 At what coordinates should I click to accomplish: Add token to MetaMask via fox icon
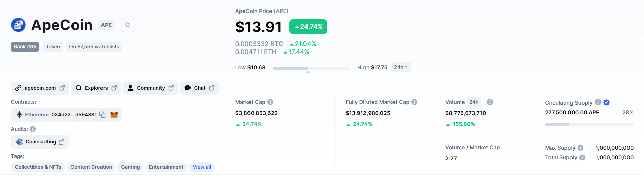[114, 115]
